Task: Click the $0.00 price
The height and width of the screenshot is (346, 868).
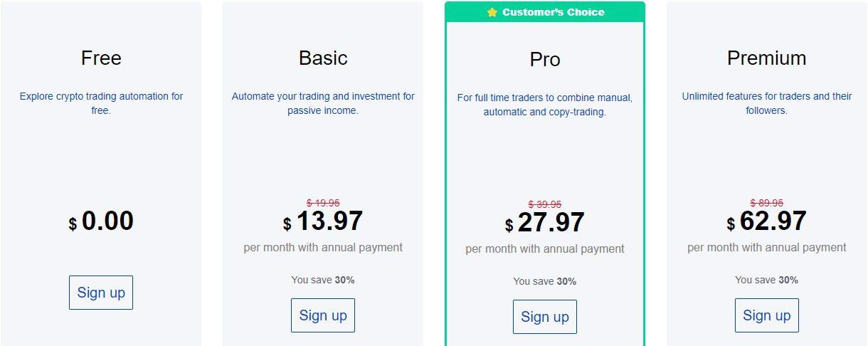Action: click(x=101, y=221)
